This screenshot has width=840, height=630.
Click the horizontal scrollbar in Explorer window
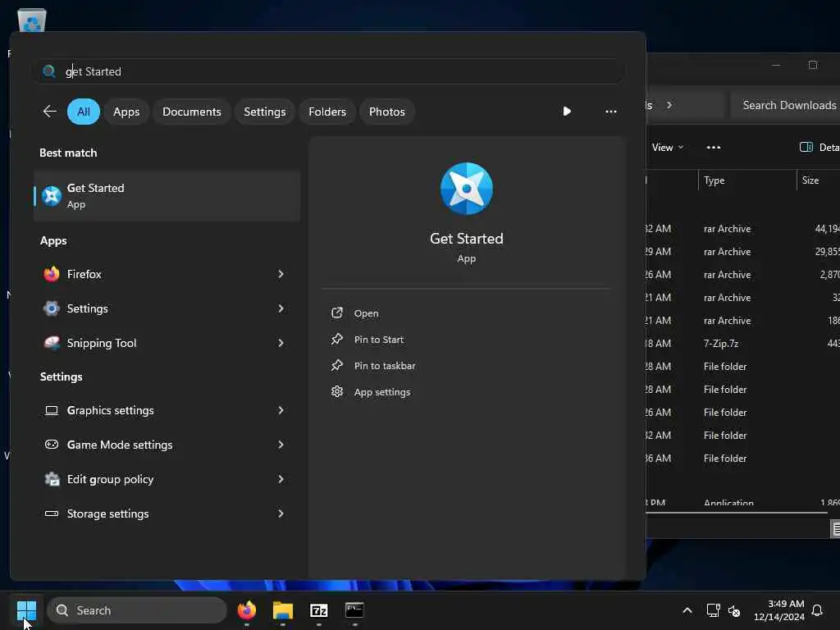tap(736, 513)
